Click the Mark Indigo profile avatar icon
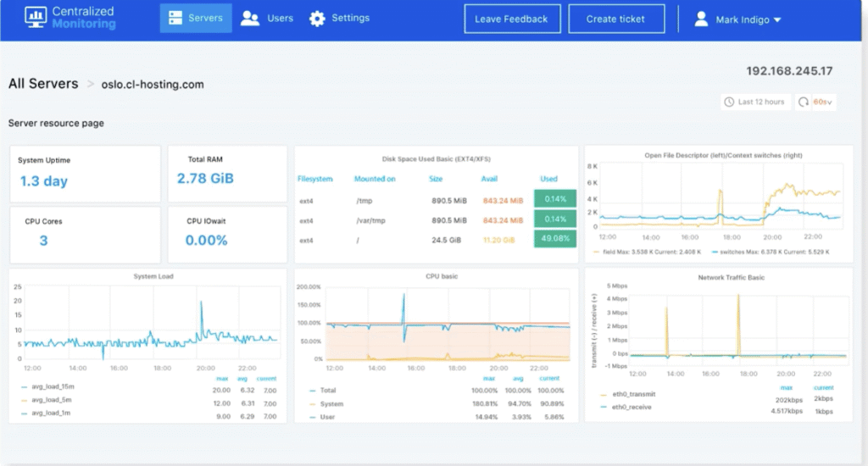The height and width of the screenshot is (466, 868). (x=701, y=19)
